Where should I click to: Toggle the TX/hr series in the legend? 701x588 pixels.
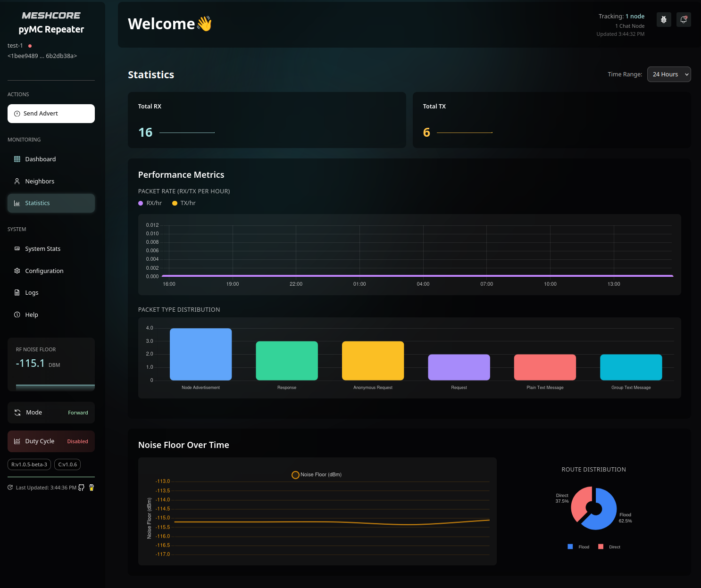(x=184, y=203)
